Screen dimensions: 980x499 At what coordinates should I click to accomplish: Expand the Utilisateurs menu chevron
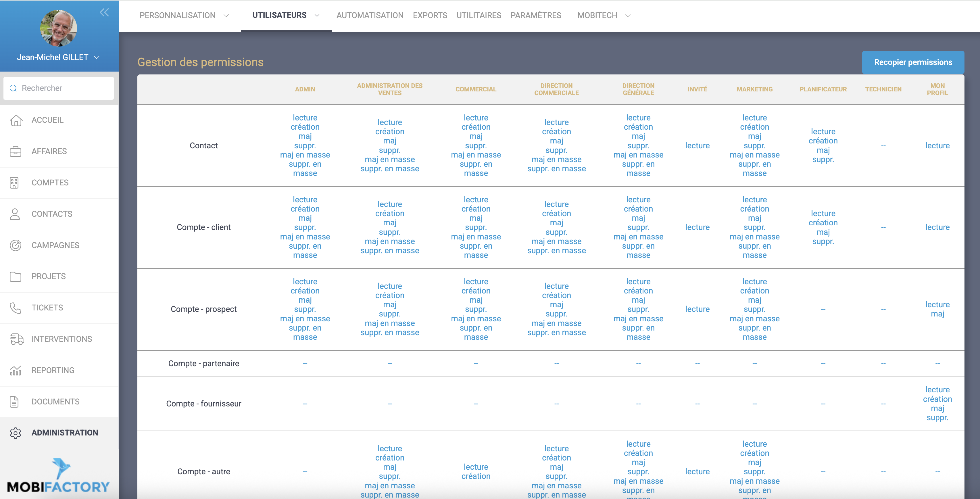317,16
